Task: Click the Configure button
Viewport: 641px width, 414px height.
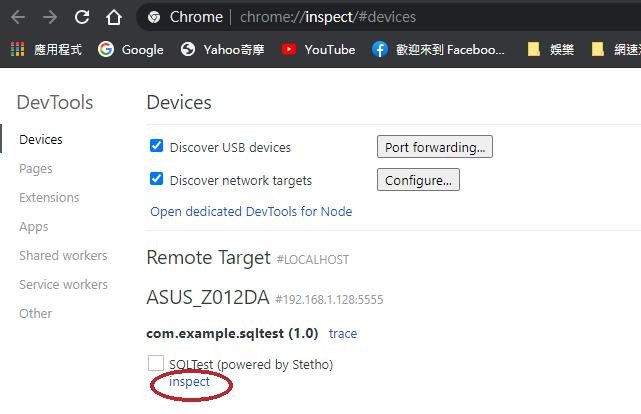Action: point(418,180)
